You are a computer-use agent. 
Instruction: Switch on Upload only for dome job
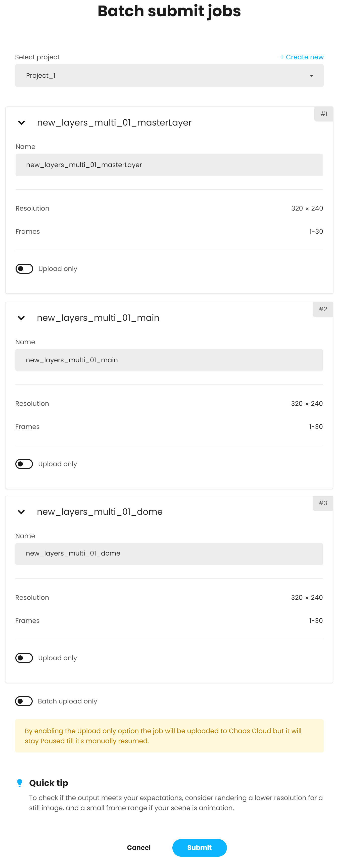click(x=24, y=658)
